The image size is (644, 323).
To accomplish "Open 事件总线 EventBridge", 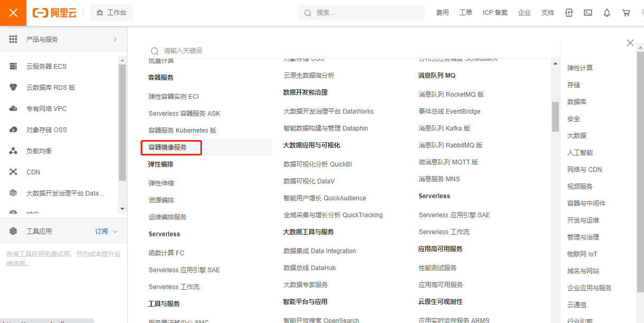I will tap(449, 111).
